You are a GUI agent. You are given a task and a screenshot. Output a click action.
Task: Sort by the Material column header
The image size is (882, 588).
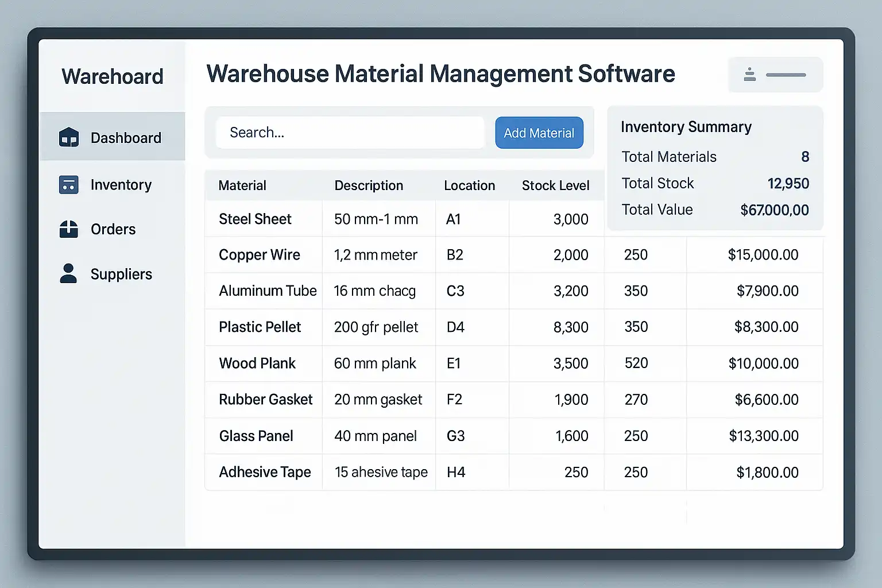tap(242, 185)
